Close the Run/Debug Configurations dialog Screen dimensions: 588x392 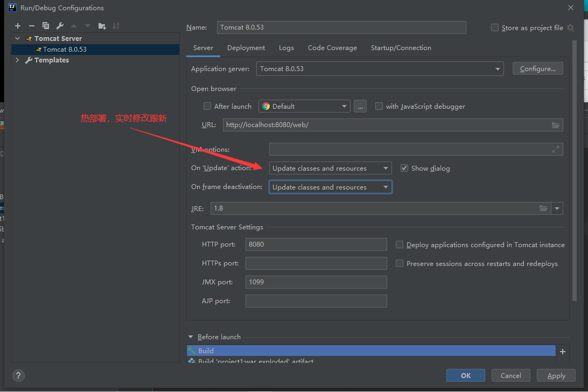[571, 8]
